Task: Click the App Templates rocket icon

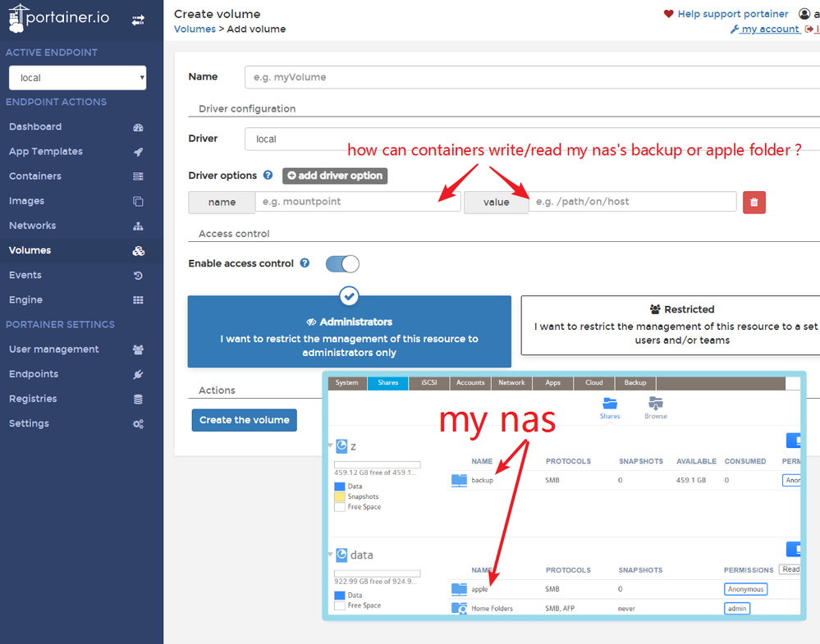Action: (x=138, y=152)
